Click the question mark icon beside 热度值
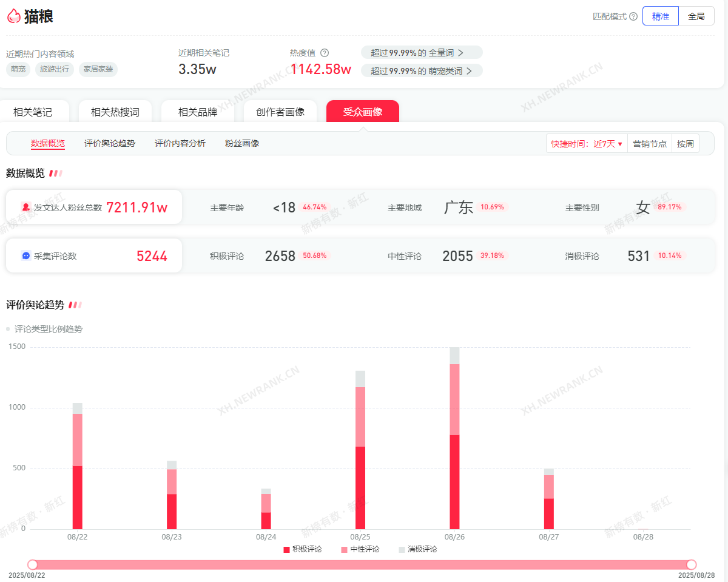Viewport: 728px width, 582px height. pos(325,53)
